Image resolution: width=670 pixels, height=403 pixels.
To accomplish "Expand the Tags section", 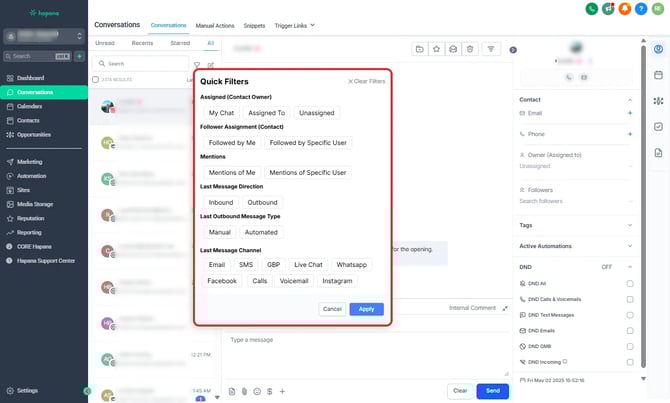I will tap(629, 225).
